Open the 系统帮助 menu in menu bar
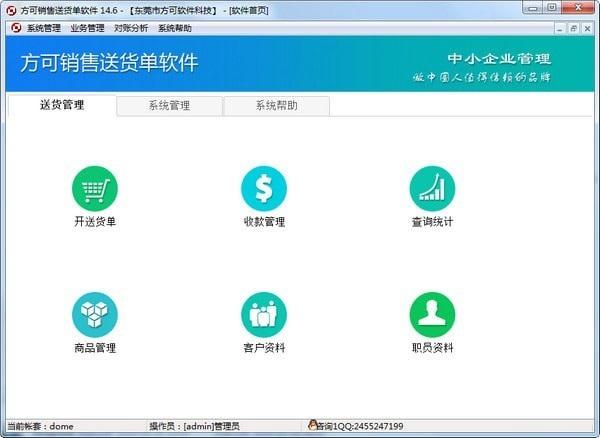The height and width of the screenshot is (438, 600). tap(174, 28)
